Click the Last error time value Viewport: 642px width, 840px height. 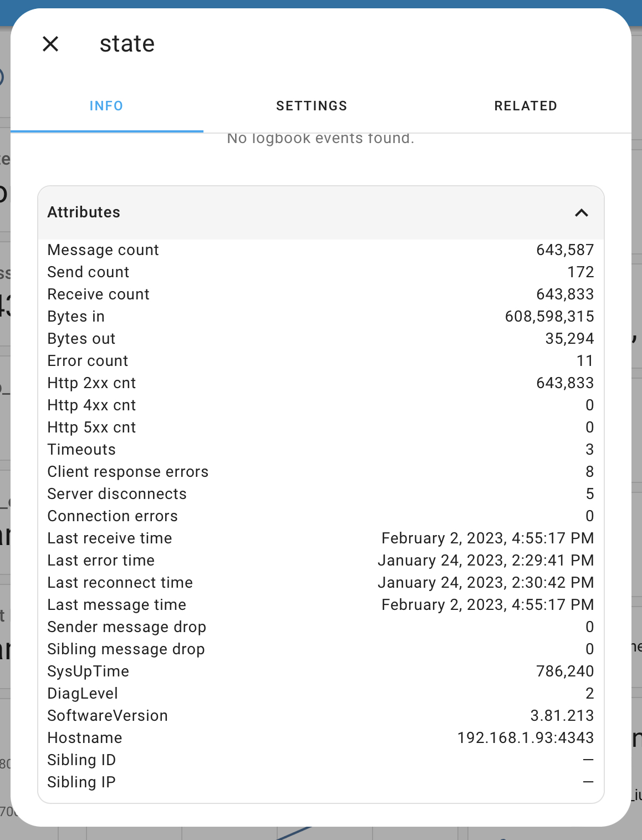[486, 561]
